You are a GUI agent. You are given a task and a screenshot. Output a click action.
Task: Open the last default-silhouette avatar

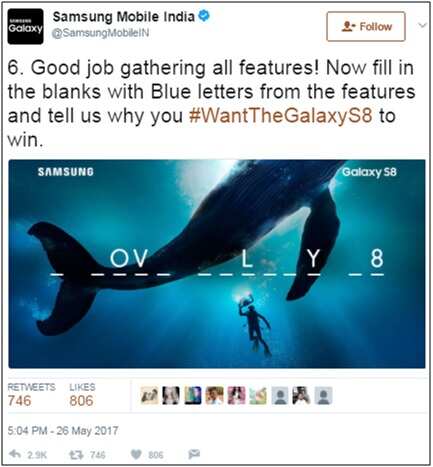(x=323, y=396)
